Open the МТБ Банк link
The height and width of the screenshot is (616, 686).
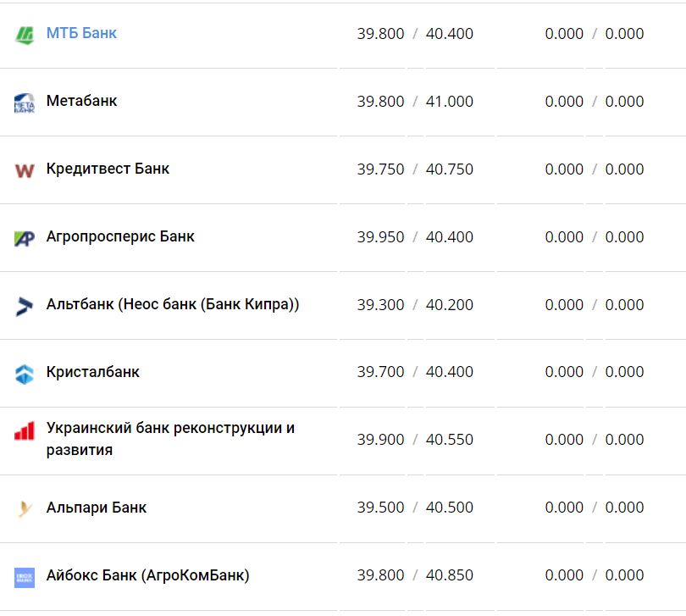pyautogui.click(x=81, y=33)
